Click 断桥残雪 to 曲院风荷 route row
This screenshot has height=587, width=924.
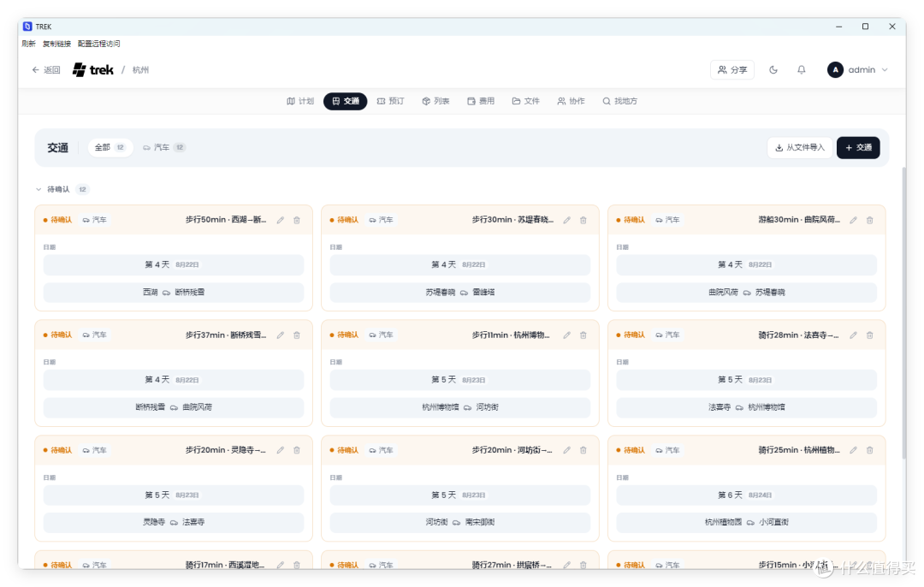(174, 407)
